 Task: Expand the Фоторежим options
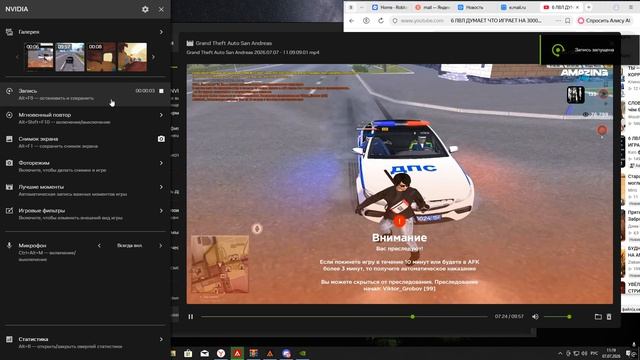click(x=161, y=163)
